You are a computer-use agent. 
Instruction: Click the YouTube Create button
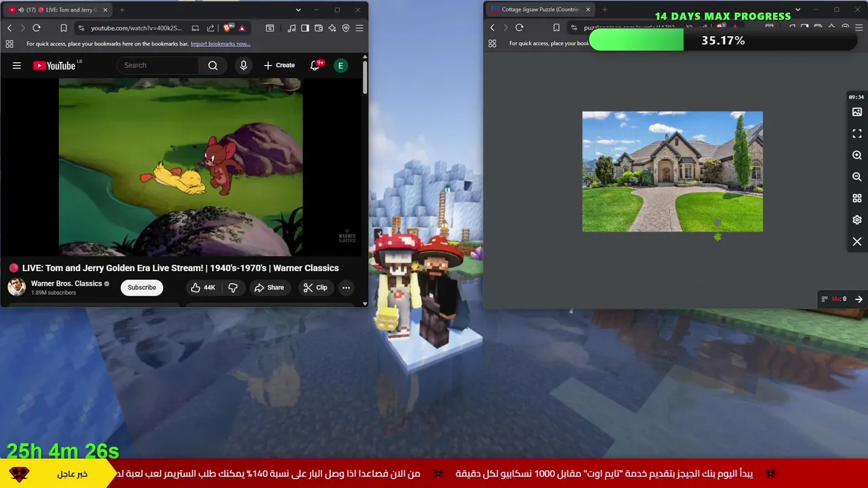coord(279,65)
